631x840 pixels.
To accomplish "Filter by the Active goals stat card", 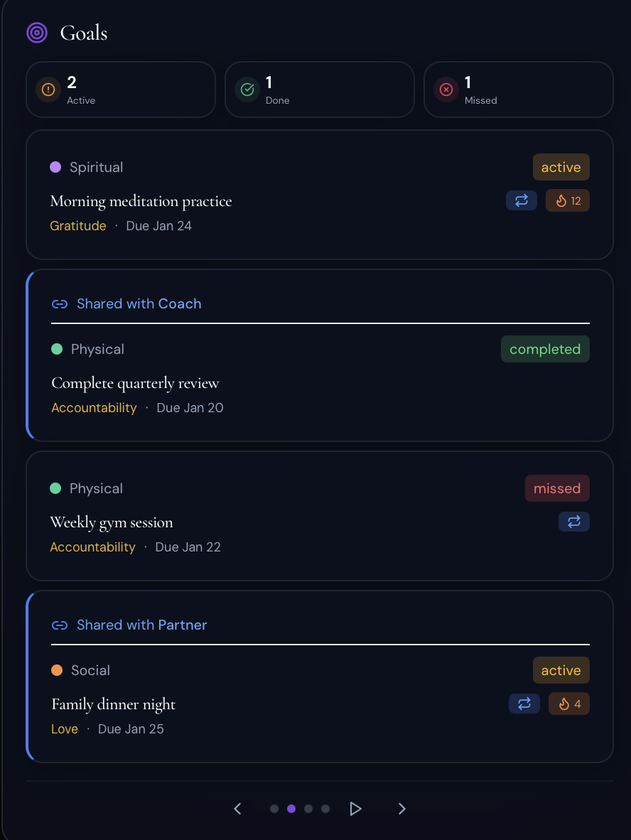I will (x=121, y=90).
